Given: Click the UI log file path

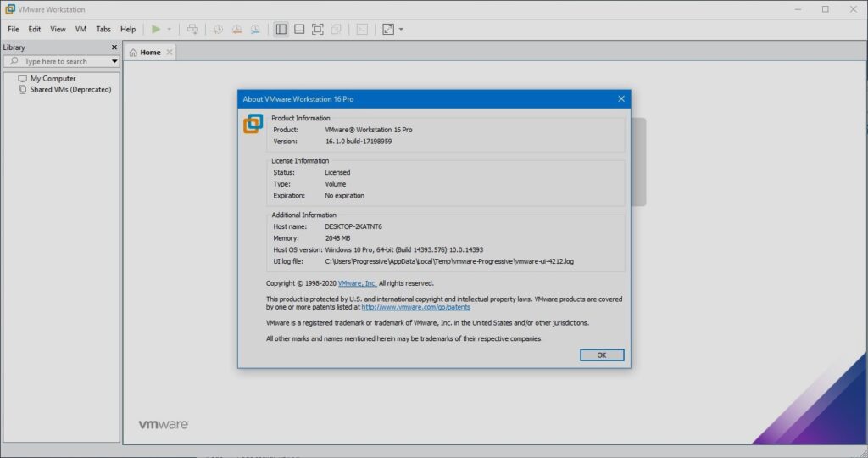Looking at the screenshot, I should [449, 261].
